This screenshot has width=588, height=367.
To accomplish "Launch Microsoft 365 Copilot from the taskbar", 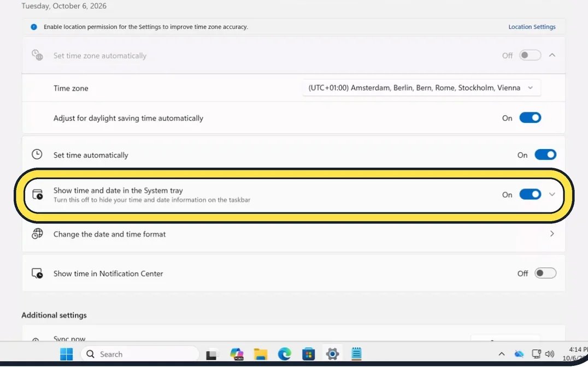I will click(x=237, y=354).
